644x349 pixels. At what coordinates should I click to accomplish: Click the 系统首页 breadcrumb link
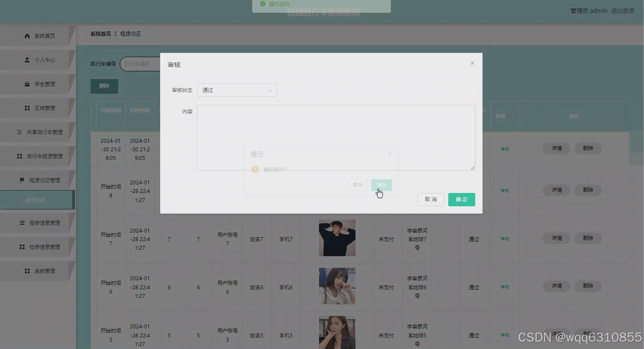tap(100, 34)
